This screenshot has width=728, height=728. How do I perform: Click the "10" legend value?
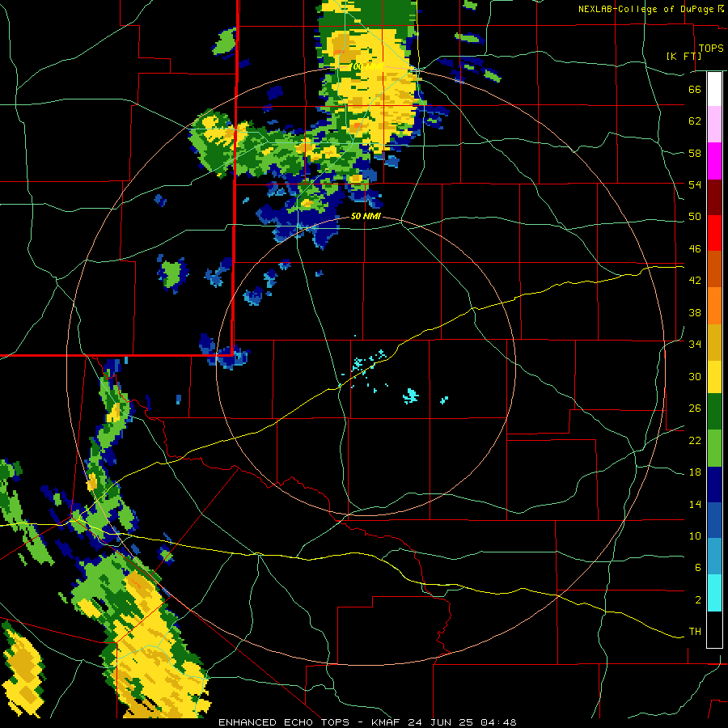click(695, 536)
